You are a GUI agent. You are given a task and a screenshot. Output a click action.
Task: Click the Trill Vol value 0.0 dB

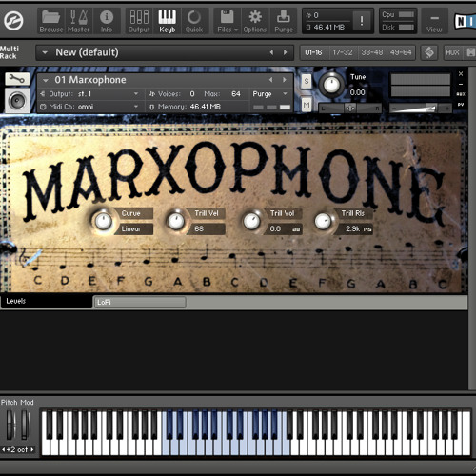pos(284,228)
